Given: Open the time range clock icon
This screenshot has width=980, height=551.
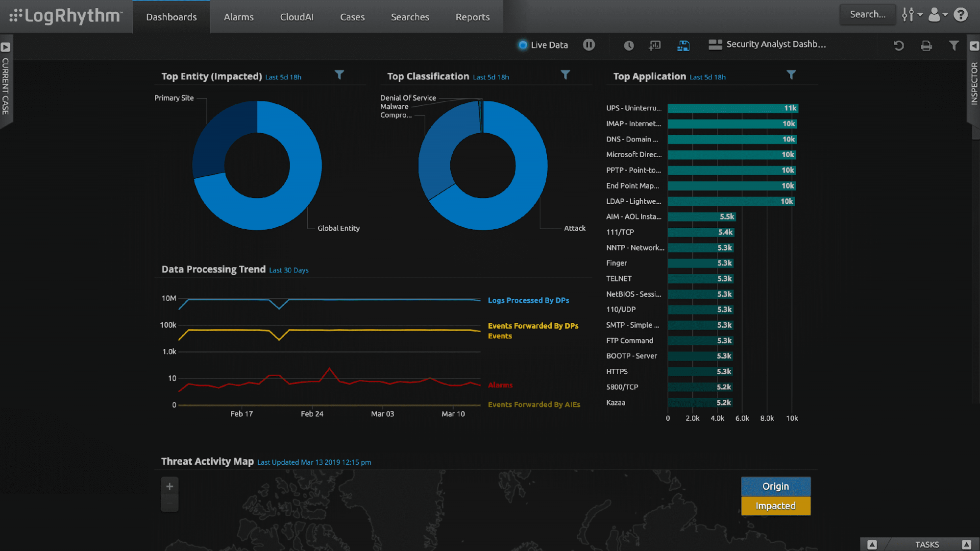Looking at the screenshot, I should [629, 46].
